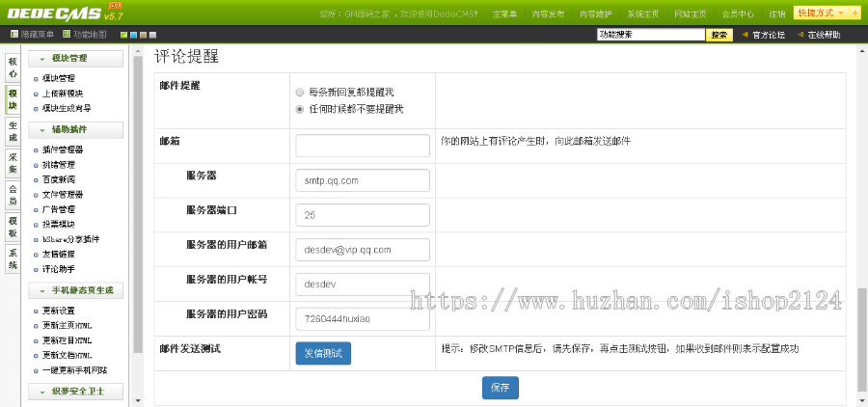Click the plus icon beside 快捷方式
Screen dimensions: 868x407
[x=854, y=14]
